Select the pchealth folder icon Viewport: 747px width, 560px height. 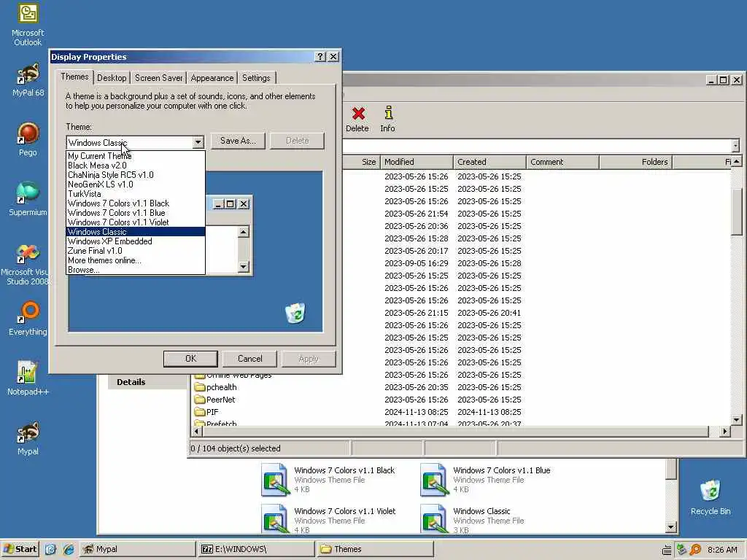[200, 387]
